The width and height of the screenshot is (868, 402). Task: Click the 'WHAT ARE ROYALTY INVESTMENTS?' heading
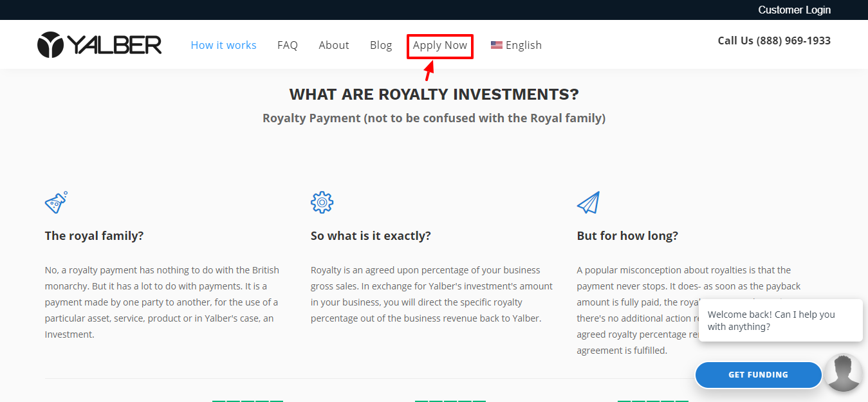pyautogui.click(x=434, y=94)
